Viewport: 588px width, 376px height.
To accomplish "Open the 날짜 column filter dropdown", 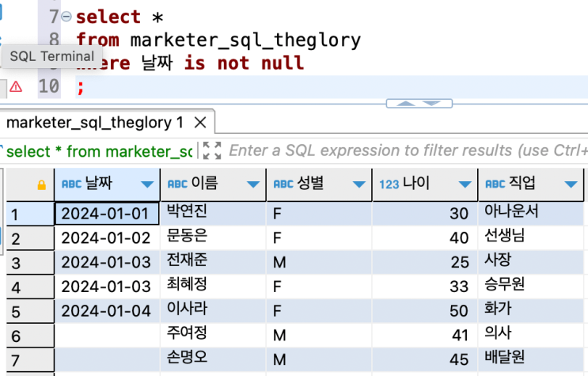I will coord(147,184).
